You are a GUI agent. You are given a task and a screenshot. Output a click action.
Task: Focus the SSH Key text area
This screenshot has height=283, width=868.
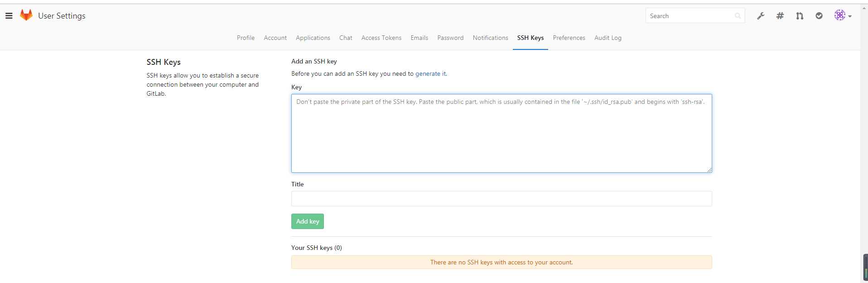click(501, 133)
